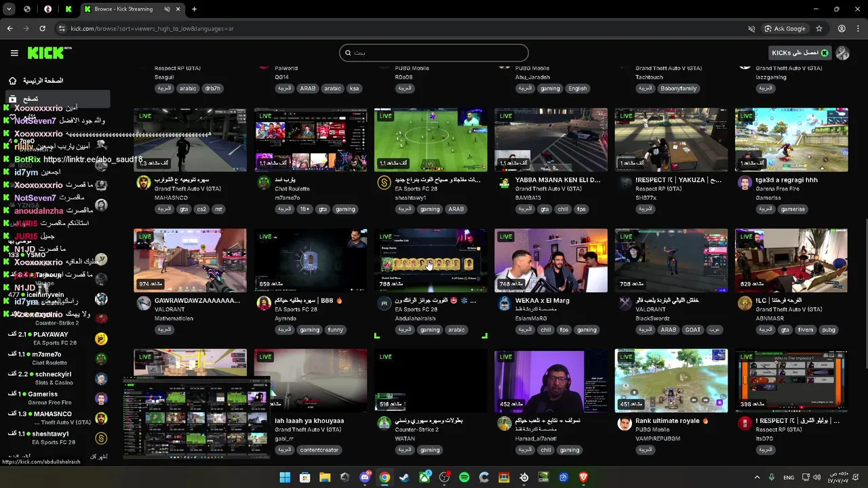
Task: Open EslamMaRG WEKAA x El Marg thumbnail
Action: pyautogui.click(x=551, y=260)
